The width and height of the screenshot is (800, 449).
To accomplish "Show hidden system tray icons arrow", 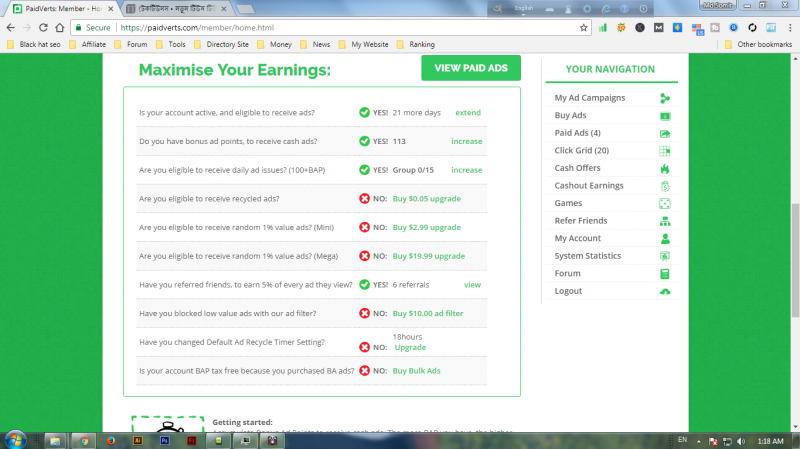I will coord(698,441).
